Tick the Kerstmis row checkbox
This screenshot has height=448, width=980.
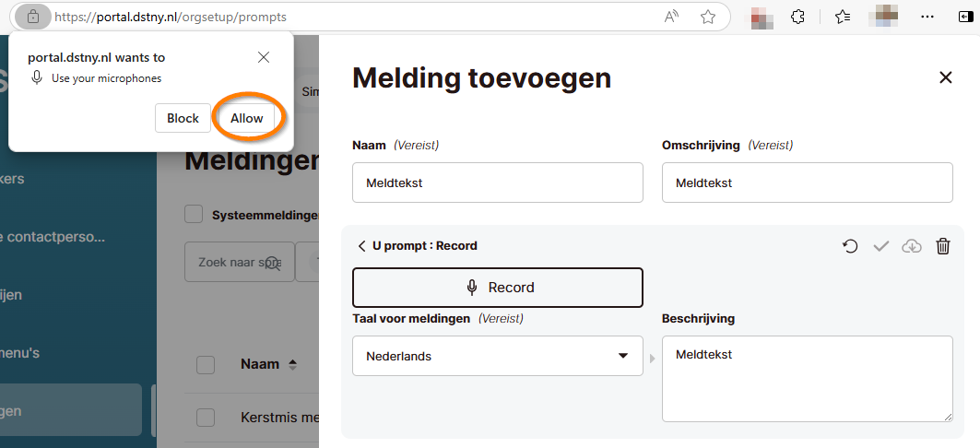point(206,418)
